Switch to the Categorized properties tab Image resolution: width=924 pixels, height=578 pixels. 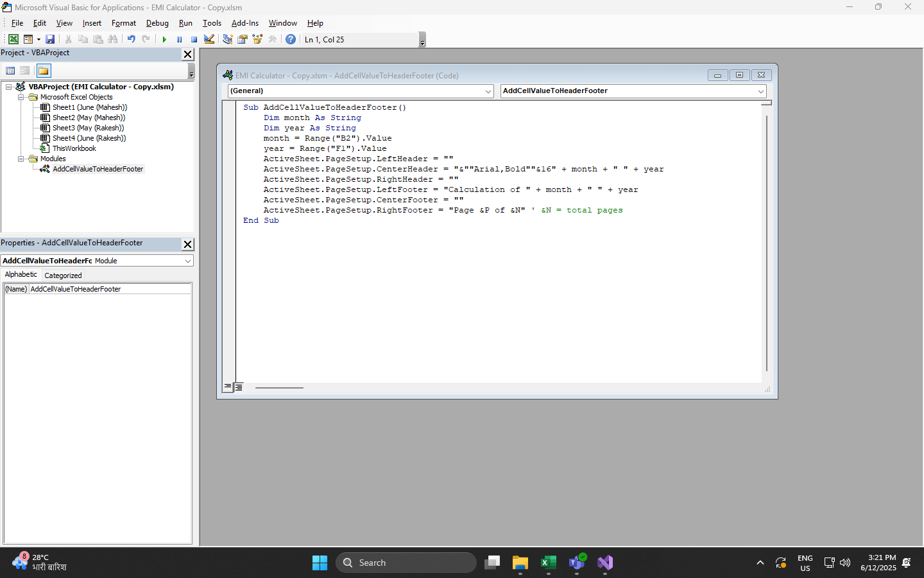pyautogui.click(x=63, y=276)
